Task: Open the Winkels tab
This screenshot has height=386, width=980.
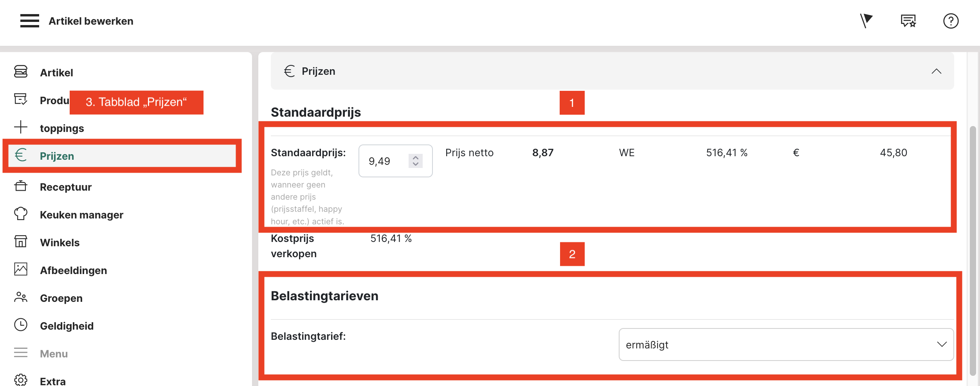Action: [x=60, y=243]
